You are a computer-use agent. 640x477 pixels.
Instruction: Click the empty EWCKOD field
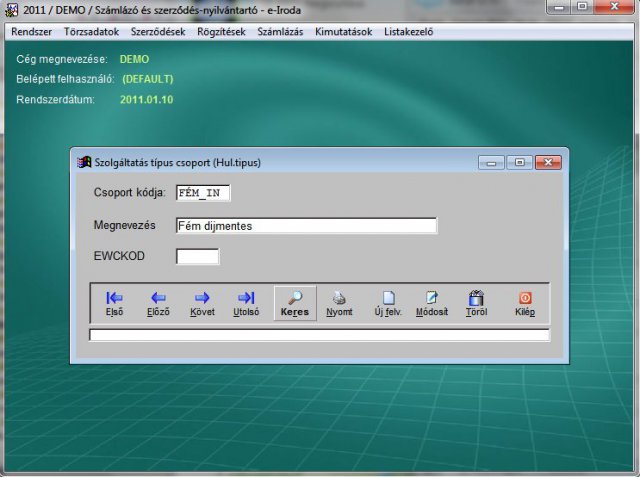[197, 257]
